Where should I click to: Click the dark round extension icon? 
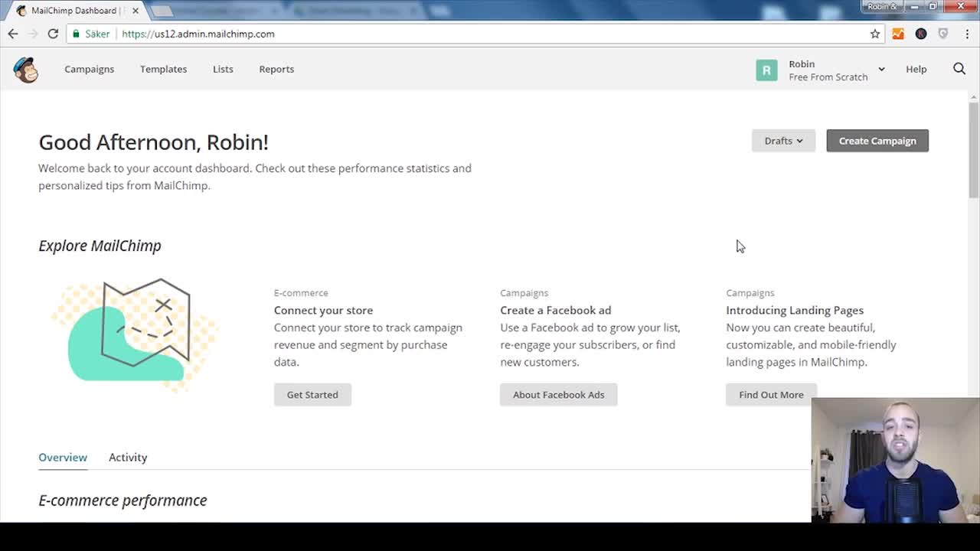[921, 34]
